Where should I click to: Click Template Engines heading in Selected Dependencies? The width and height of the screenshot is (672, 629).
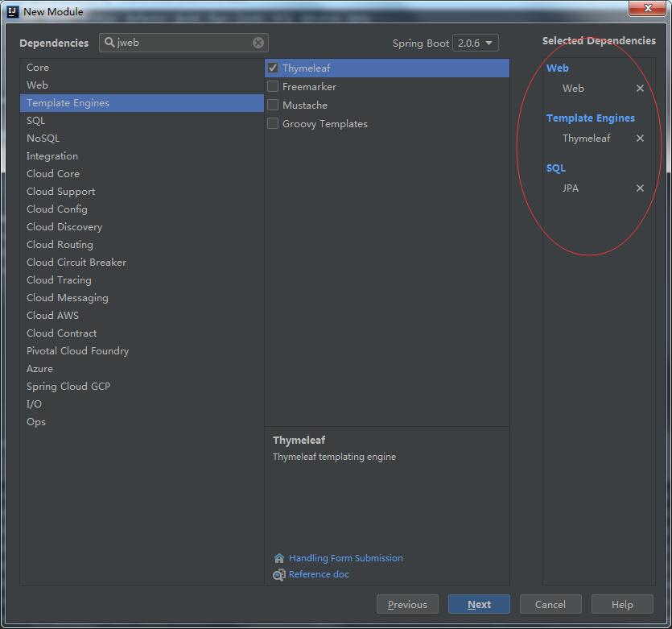pos(591,118)
